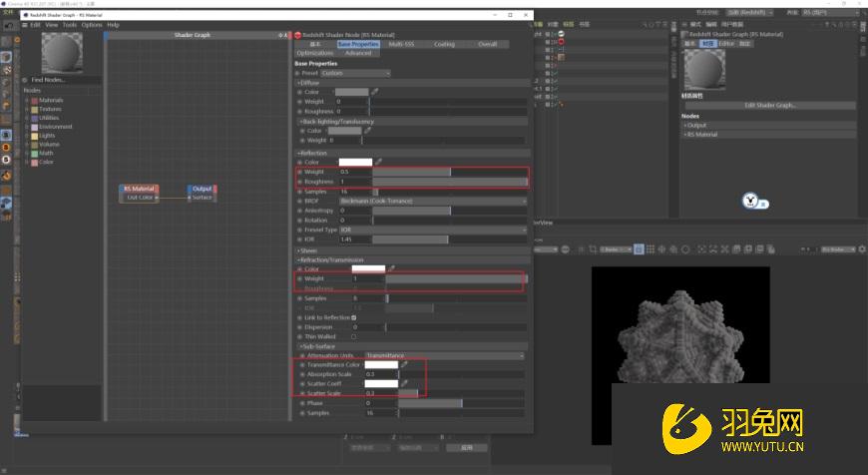Click the Find Nodes search icon

(x=27, y=80)
